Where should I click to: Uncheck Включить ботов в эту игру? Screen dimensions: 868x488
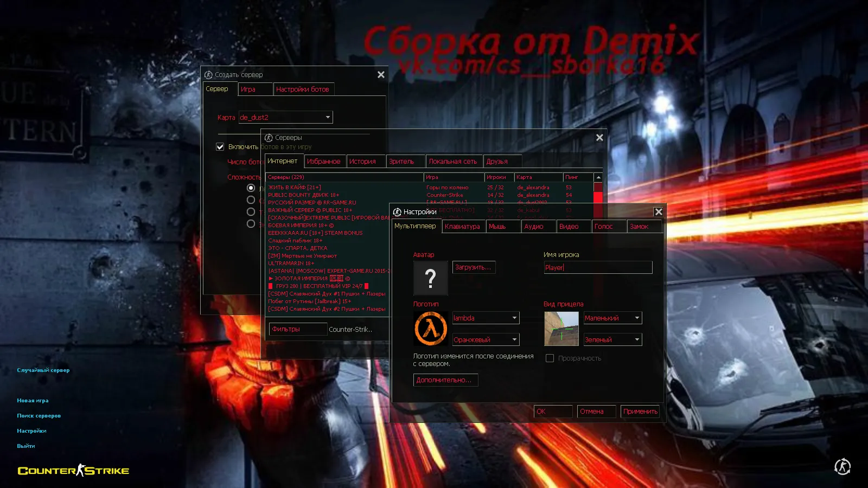tap(220, 146)
